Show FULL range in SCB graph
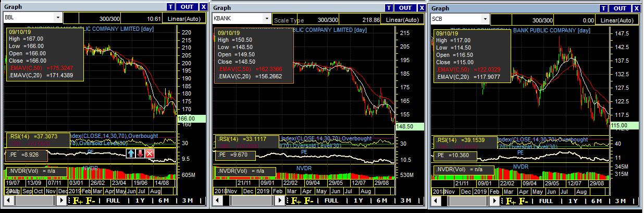 546,200
